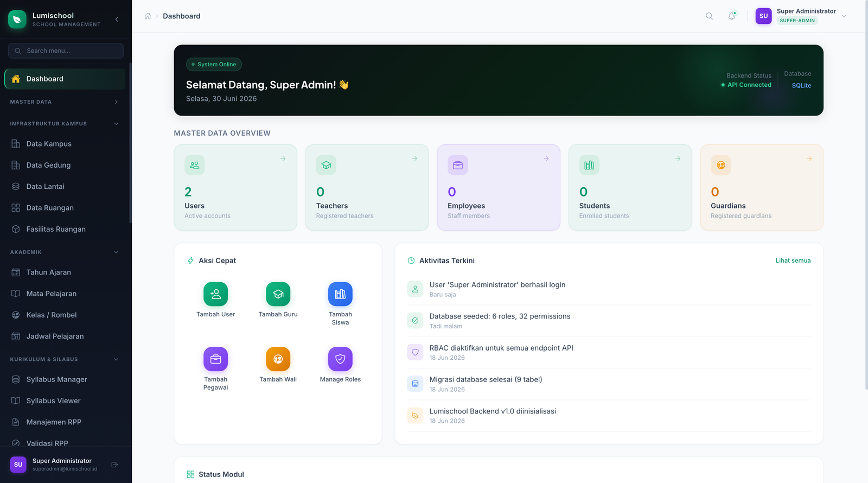Viewport: 868px width, 483px height.
Task: Click the sidebar vertical scrollbar
Action: pos(131,143)
